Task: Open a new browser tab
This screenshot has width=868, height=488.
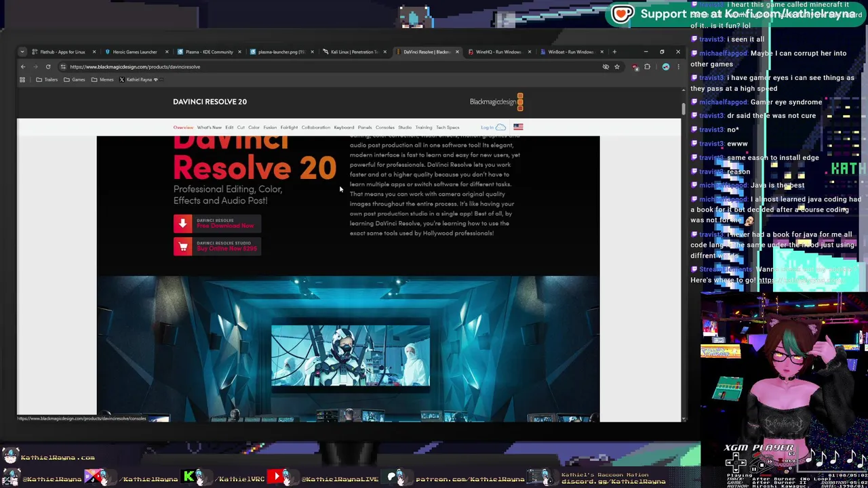Action: coord(614,52)
